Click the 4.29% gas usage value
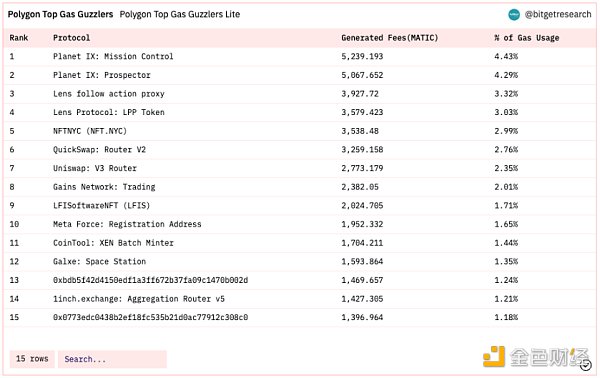600x378 pixels. click(506, 75)
